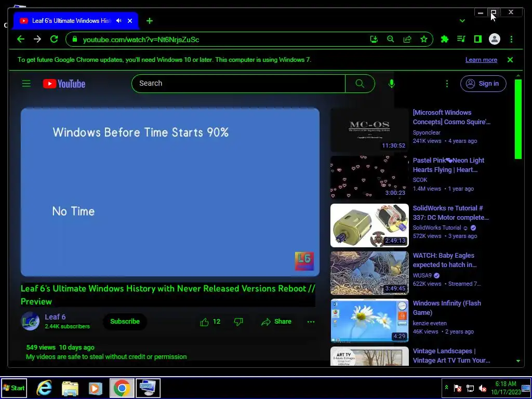The width and height of the screenshot is (532, 399).
Task: Visit the Spyonclear channel name
Action: (427, 132)
